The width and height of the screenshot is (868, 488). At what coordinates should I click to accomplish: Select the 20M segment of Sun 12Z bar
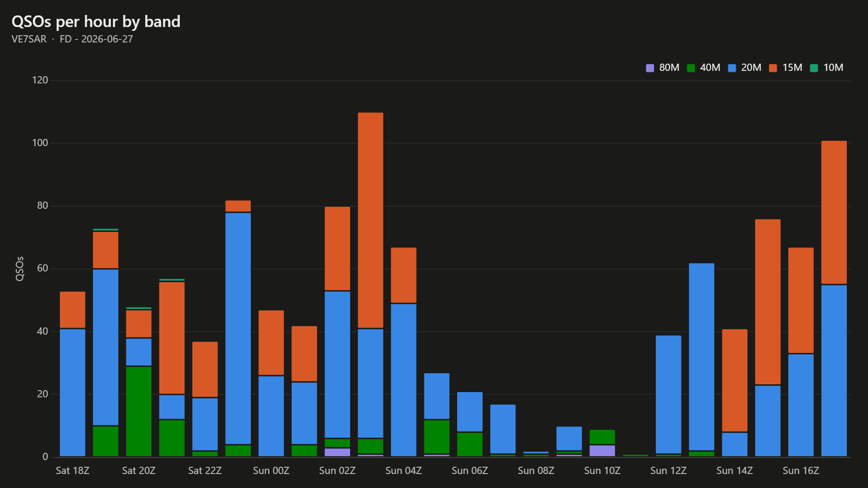click(668, 394)
